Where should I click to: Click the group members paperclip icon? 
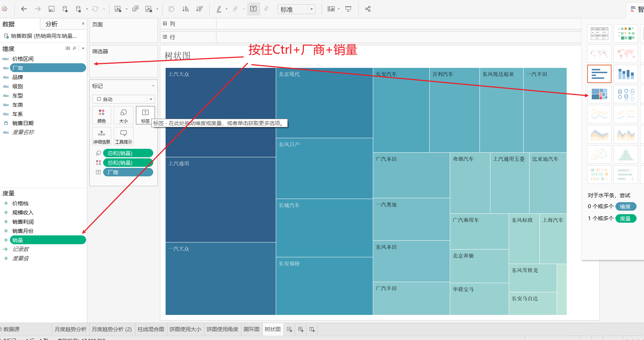click(235, 9)
